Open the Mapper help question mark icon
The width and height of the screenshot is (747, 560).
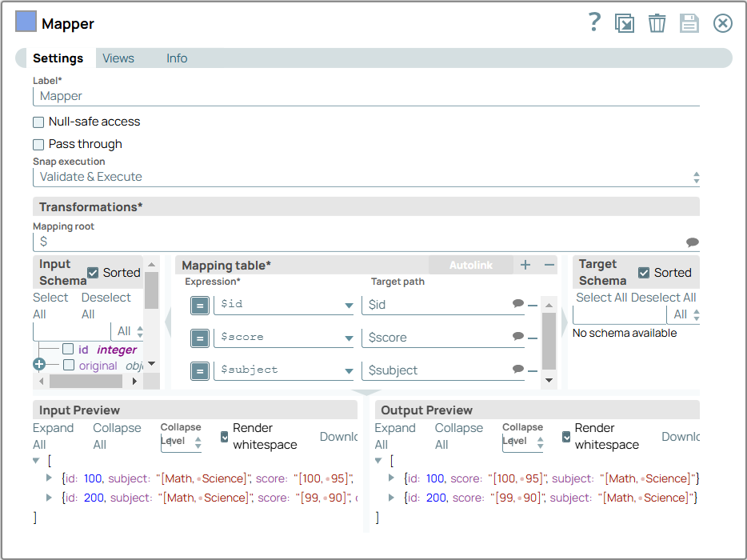point(594,22)
